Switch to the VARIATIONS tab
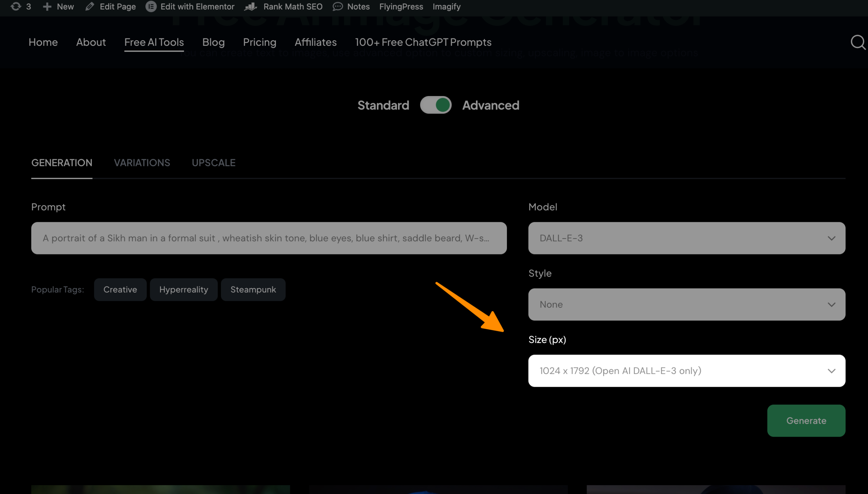 pyautogui.click(x=142, y=163)
